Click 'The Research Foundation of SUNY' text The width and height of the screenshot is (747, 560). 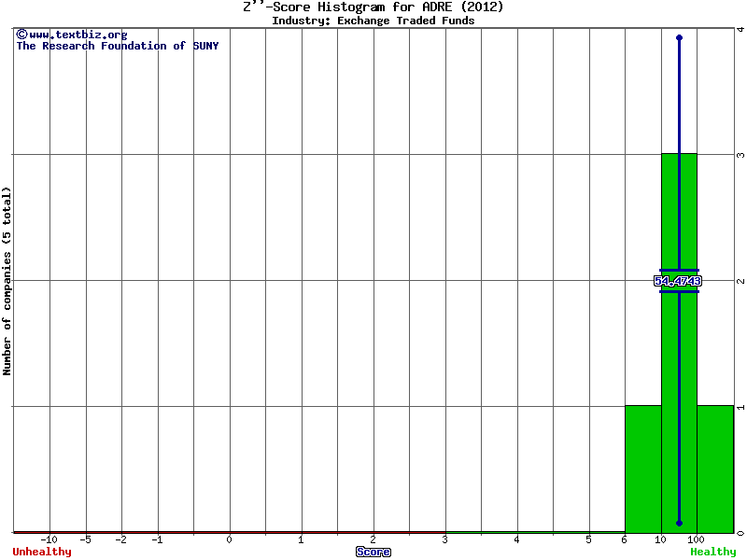[118, 46]
